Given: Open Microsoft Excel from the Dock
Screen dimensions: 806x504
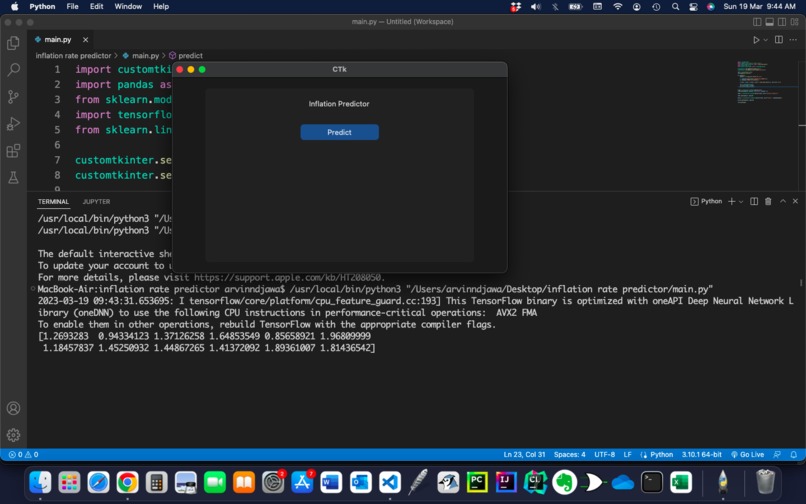Looking at the screenshot, I should (681, 483).
